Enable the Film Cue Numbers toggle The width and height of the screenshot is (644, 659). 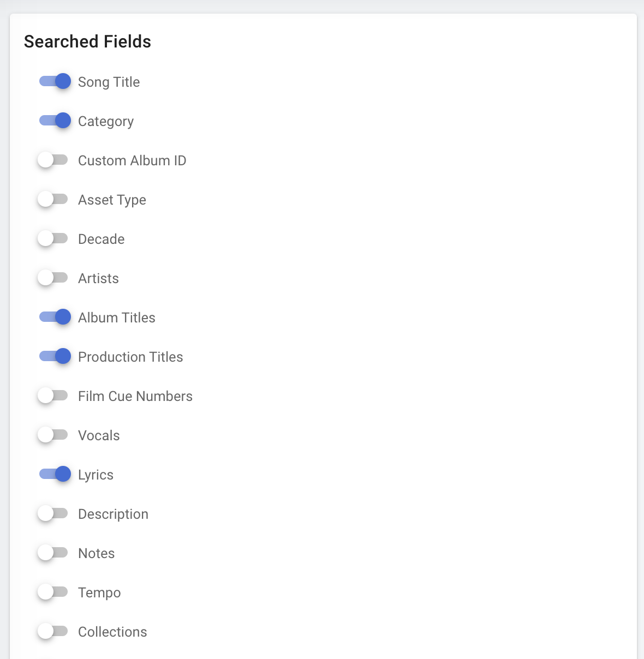(53, 396)
